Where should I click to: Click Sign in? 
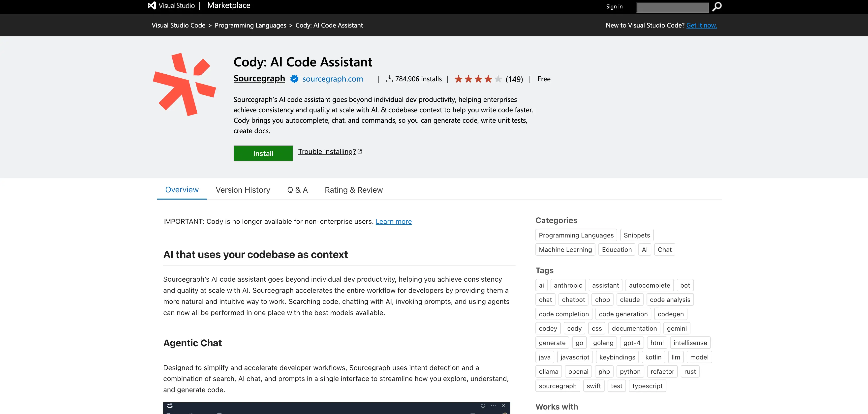pyautogui.click(x=614, y=6)
